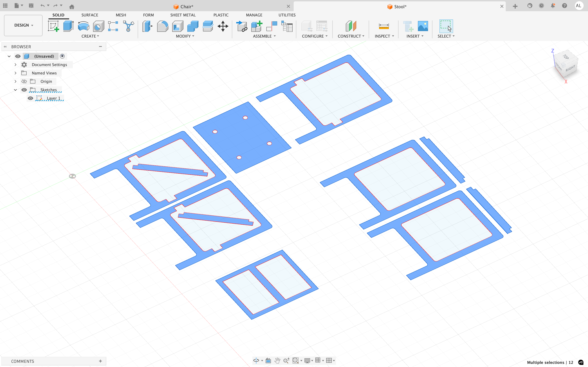Activate the Move/Copy tool
588x367 pixels.
223,26
